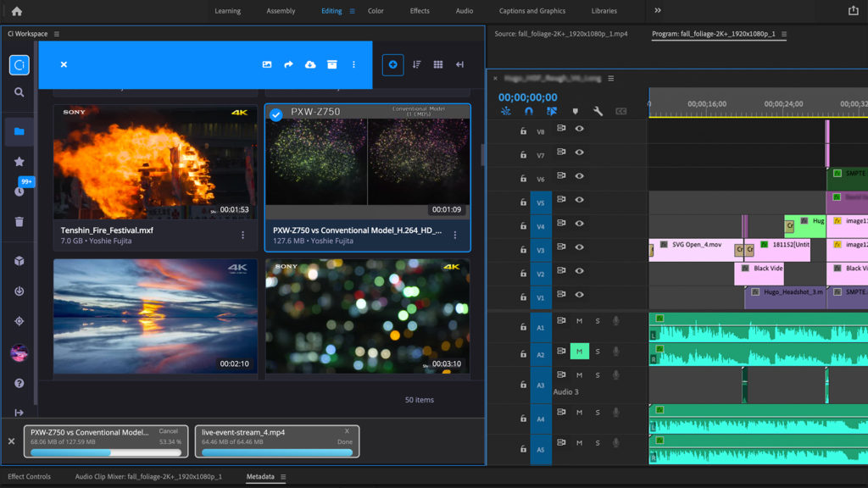
Task: Open the Ci Workspace panel menu
Action: (x=57, y=34)
